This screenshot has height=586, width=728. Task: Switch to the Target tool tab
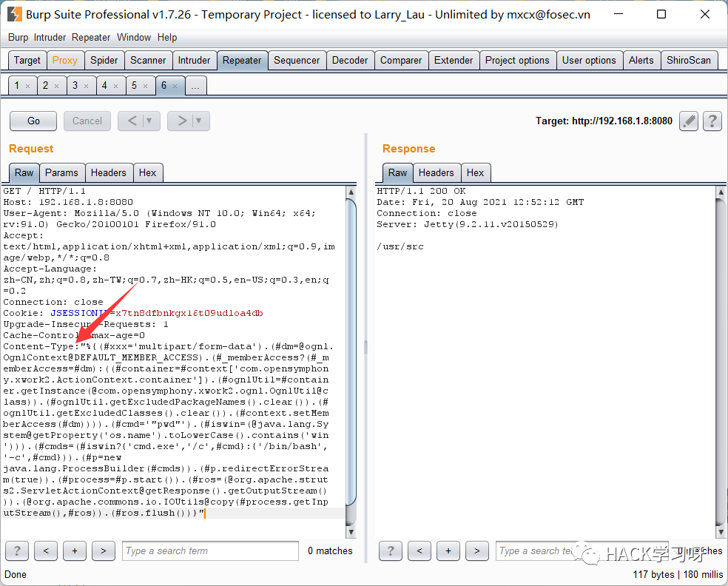click(27, 61)
